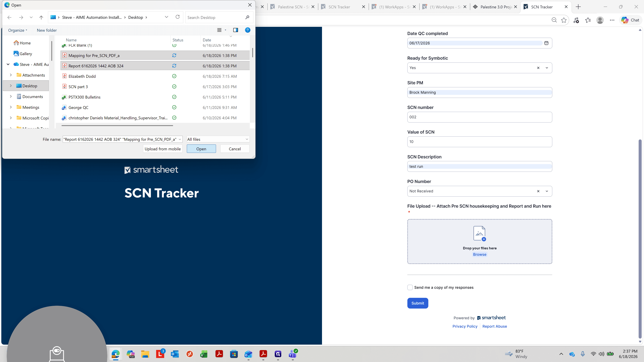The height and width of the screenshot is (362, 644).
Task: Open Microsoft Teams from the taskbar
Action: pos(292,354)
